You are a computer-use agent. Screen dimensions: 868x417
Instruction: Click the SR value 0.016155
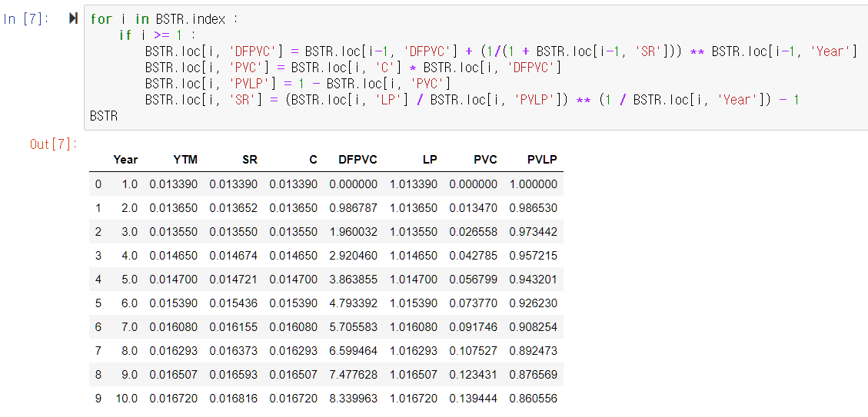pos(234,327)
